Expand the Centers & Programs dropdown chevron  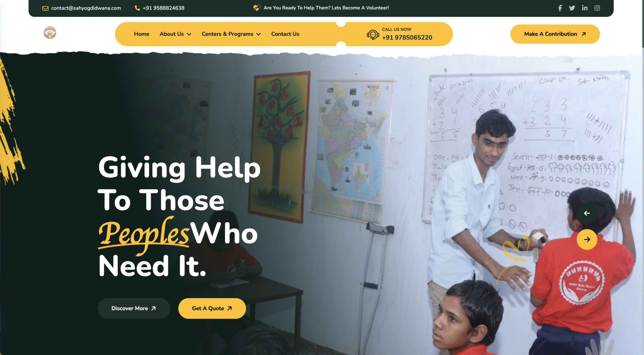pos(258,34)
